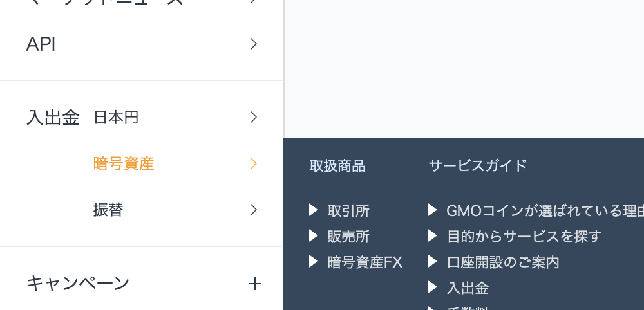Click the 入出金 section label in sidebar
Viewport: 644px width, 310px height.
click(x=53, y=118)
